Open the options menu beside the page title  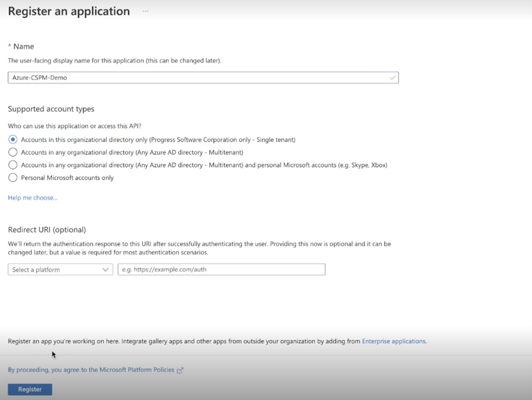pos(146,11)
